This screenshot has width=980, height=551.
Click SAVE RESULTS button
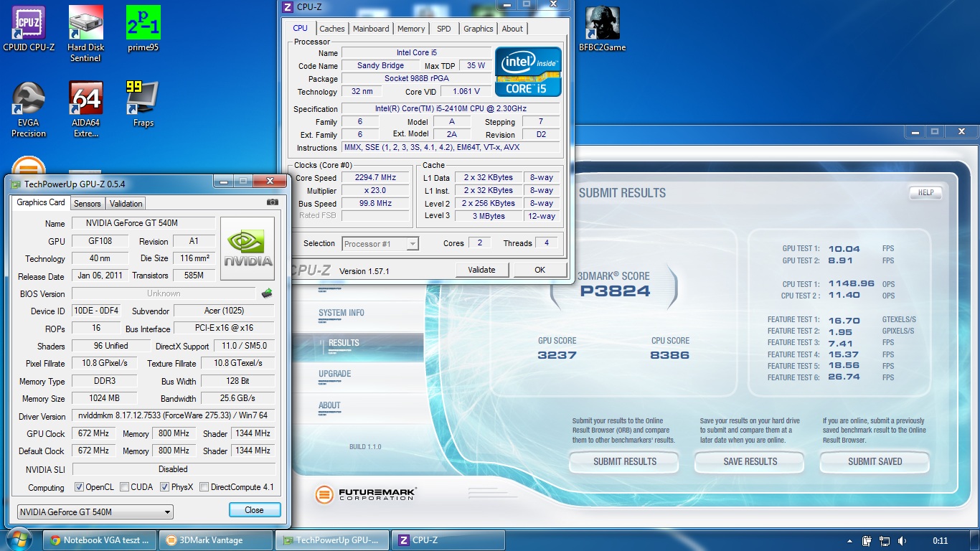pyautogui.click(x=750, y=461)
